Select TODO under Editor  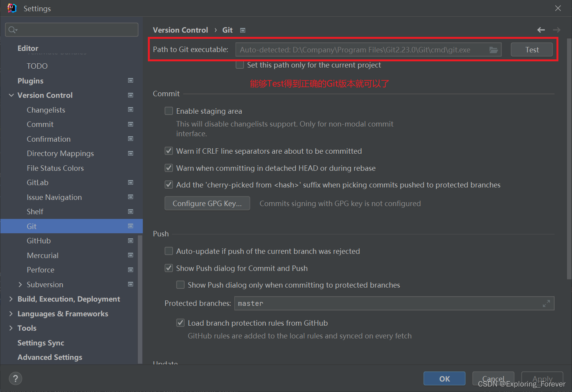click(37, 66)
